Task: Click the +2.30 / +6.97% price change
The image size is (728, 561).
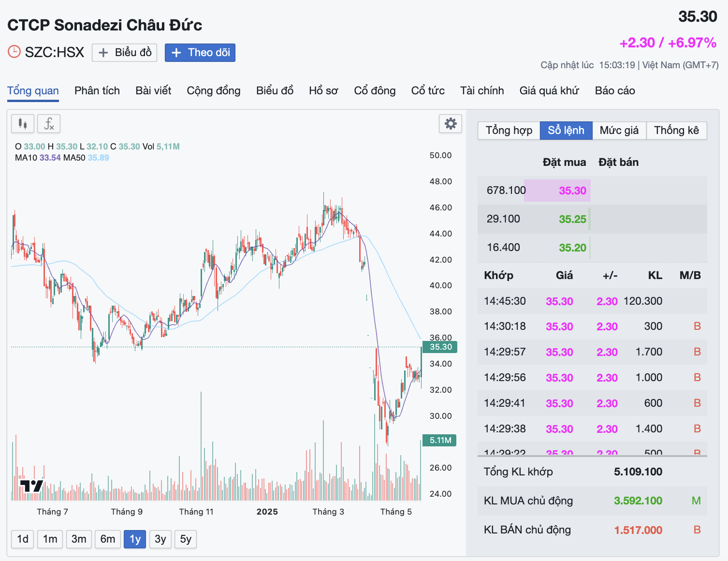Action: (668, 43)
